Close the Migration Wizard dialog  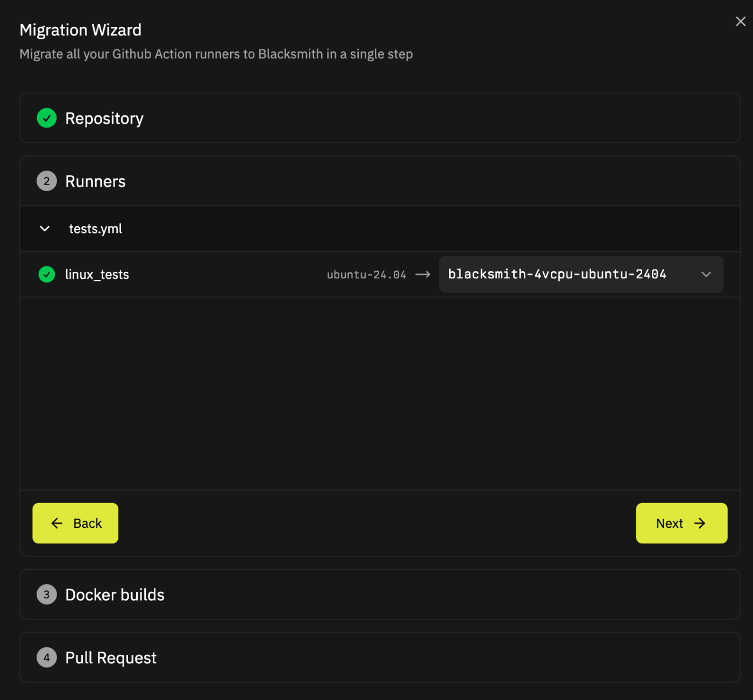(x=740, y=22)
